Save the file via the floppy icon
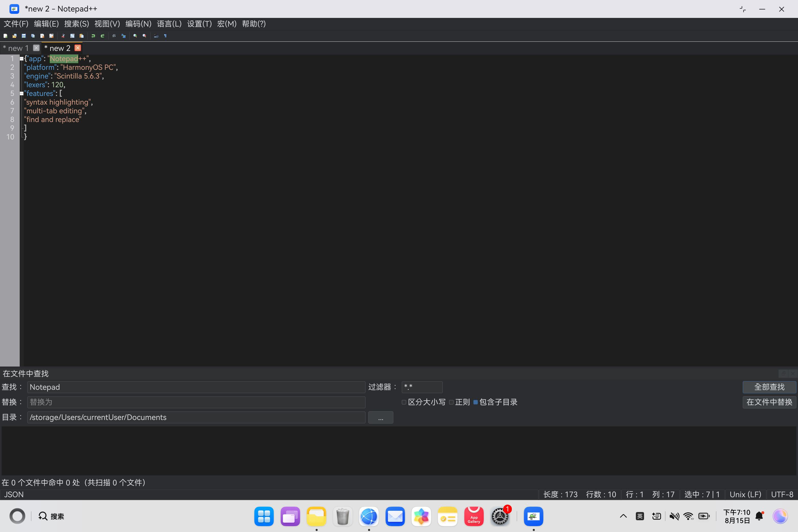This screenshot has height=532, width=798. (24, 36)
